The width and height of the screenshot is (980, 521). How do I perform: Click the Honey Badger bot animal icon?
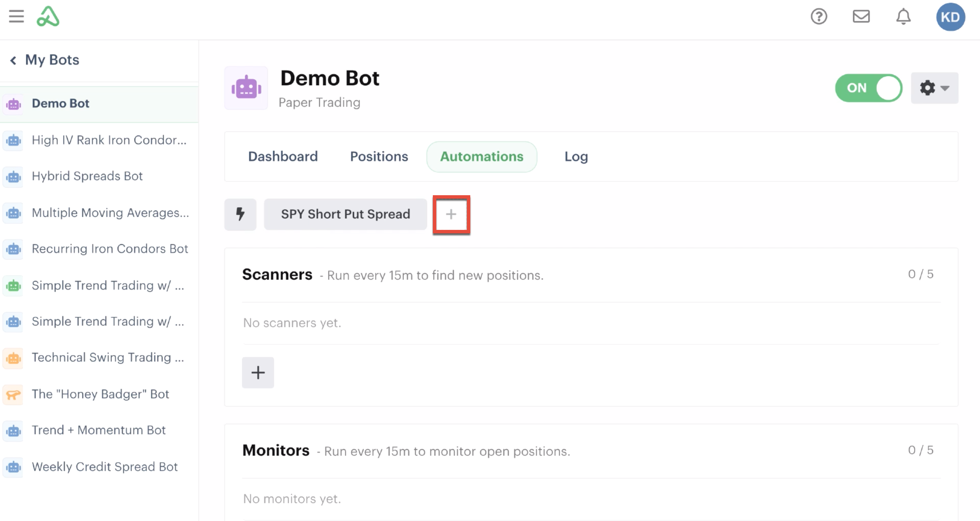click(13, 394)
